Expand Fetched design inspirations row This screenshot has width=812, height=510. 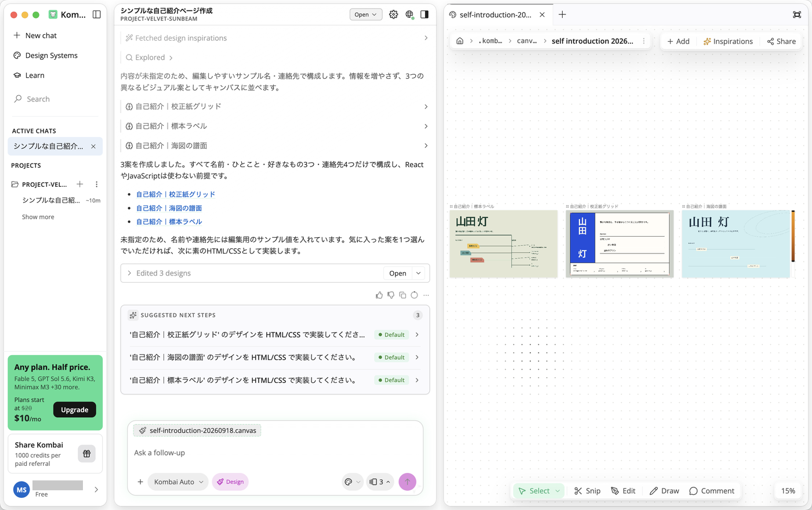275,38
